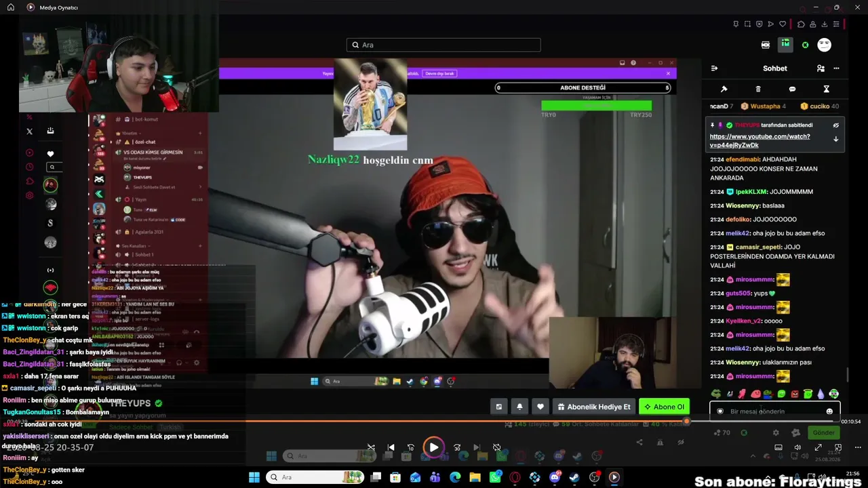
Task: Open more options in Media Player
Action: coord(858,447)
